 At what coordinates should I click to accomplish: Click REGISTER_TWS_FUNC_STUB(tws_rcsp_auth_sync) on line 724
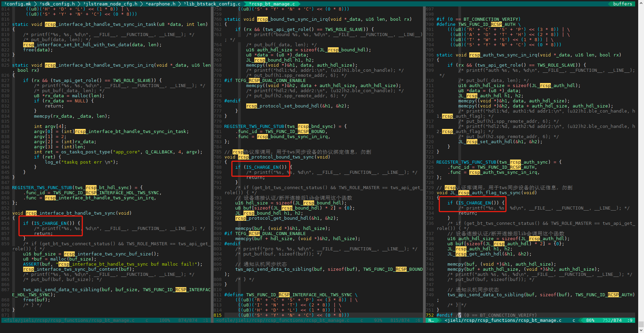(499, 162)
